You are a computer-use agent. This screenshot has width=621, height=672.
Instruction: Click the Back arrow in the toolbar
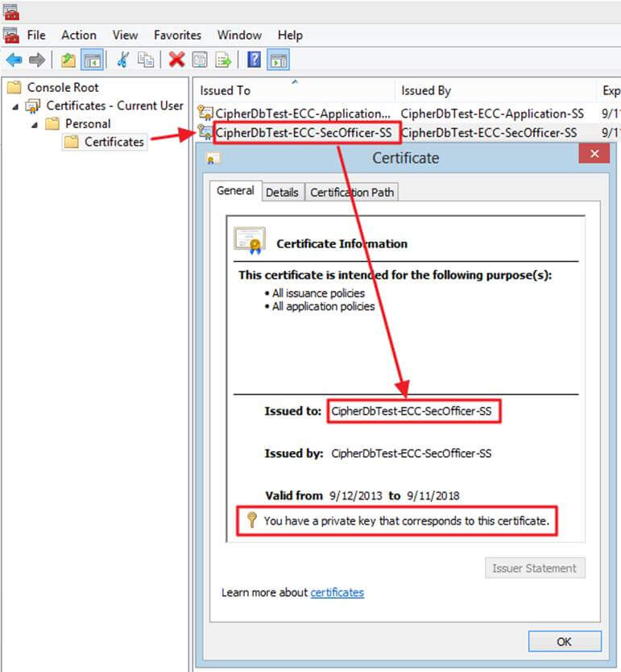(x=14, y=60)
